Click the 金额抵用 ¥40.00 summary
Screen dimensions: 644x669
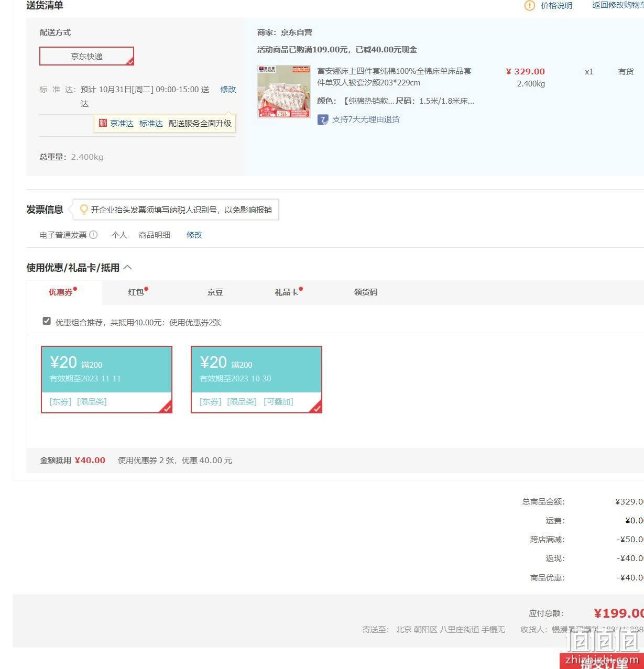[73, 460]
